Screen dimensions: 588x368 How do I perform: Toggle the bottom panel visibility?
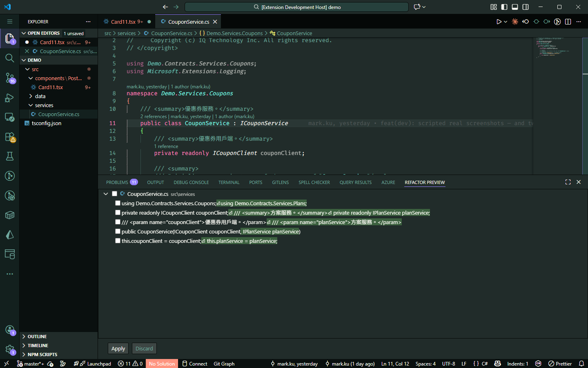(515, 7)
